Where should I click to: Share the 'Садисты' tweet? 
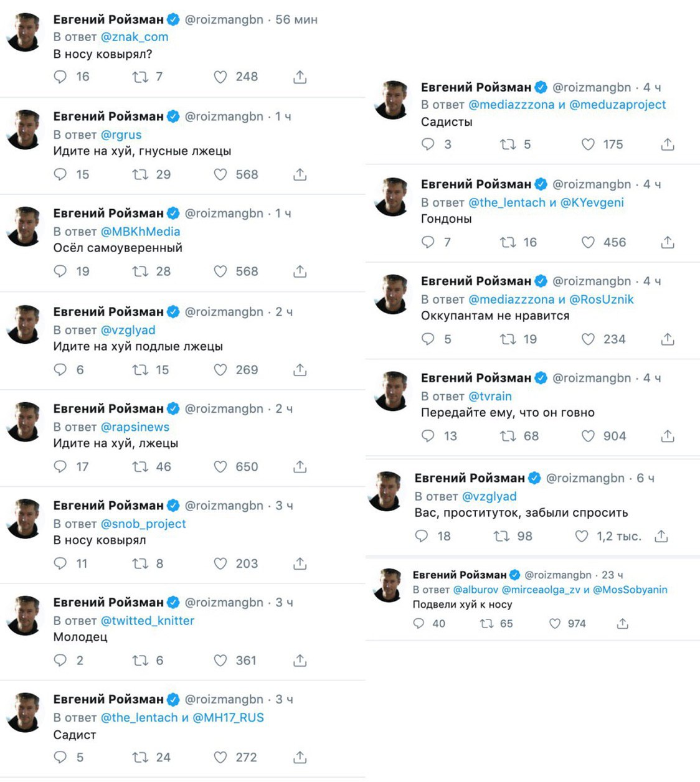pos(668,144)
